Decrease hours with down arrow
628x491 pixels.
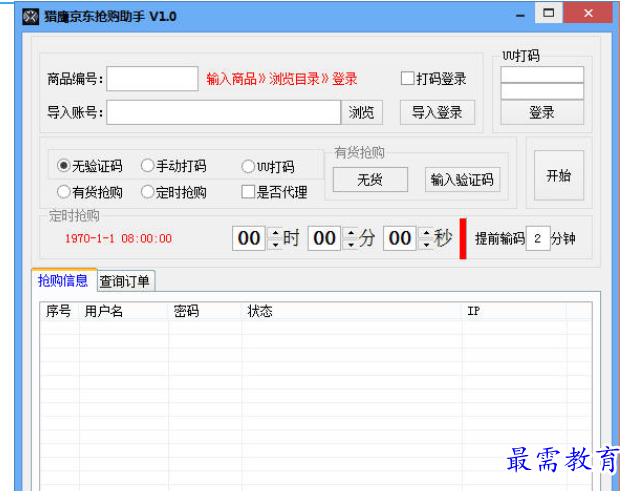pyautogui.click(x=275, y=244)
